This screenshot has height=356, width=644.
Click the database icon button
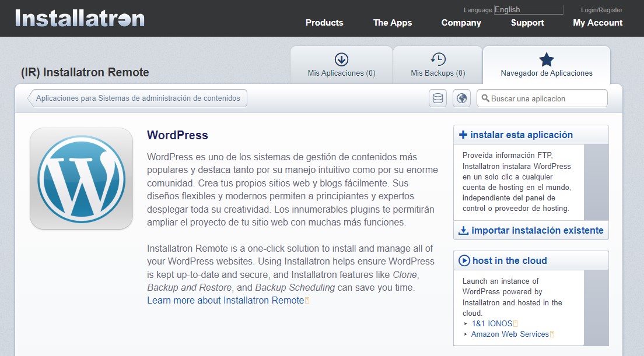pyautogui.click(x=437, y=98)
